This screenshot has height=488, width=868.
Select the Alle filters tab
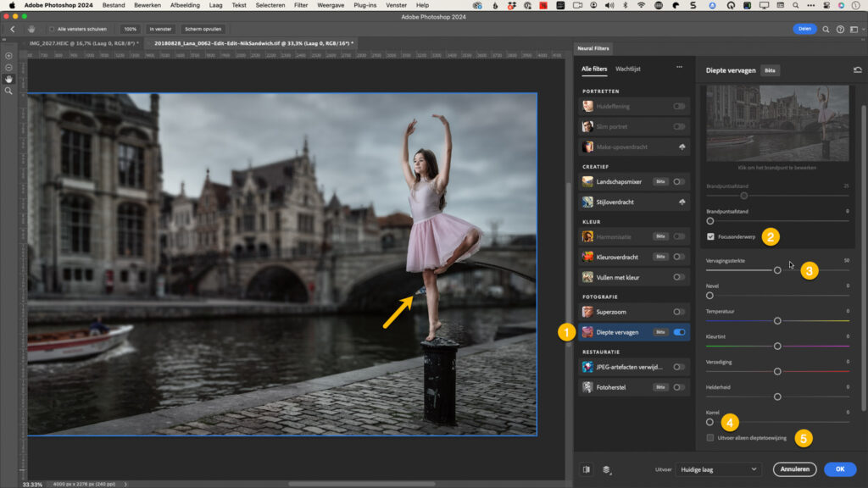pos(594,69)
